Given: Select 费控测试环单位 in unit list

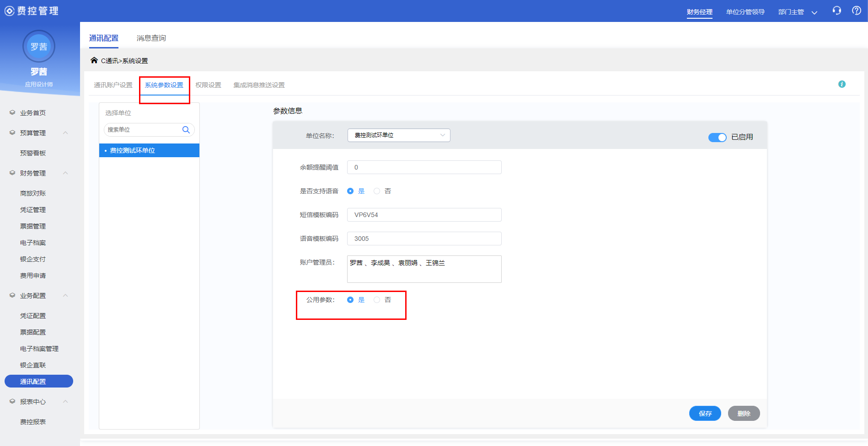Looking at the screenshot, I should tap(149, 150).
